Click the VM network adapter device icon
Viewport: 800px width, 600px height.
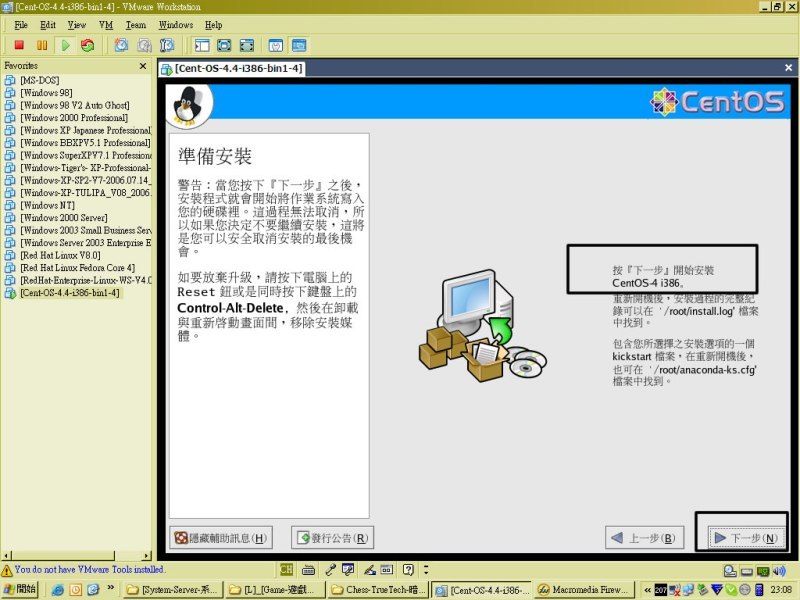[x=763, y=571]
